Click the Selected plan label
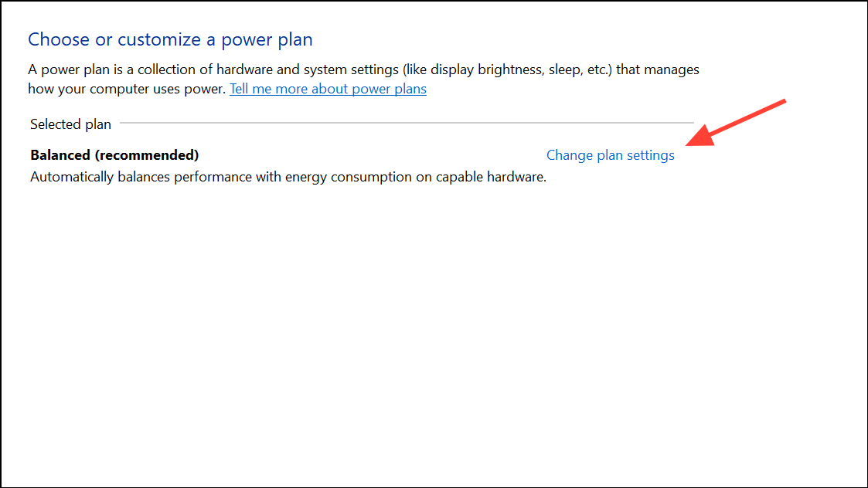This screenshot has width=868, height=488. 70,124
